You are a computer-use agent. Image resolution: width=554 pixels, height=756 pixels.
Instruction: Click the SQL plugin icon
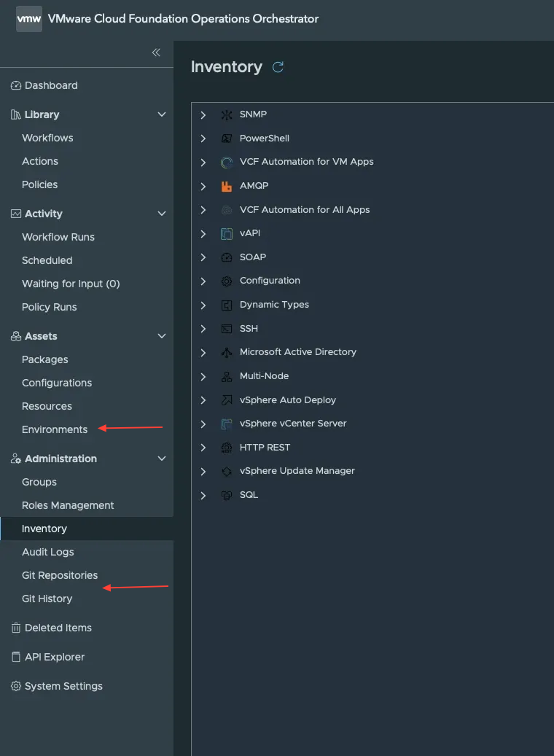click(x=226, y=496)
